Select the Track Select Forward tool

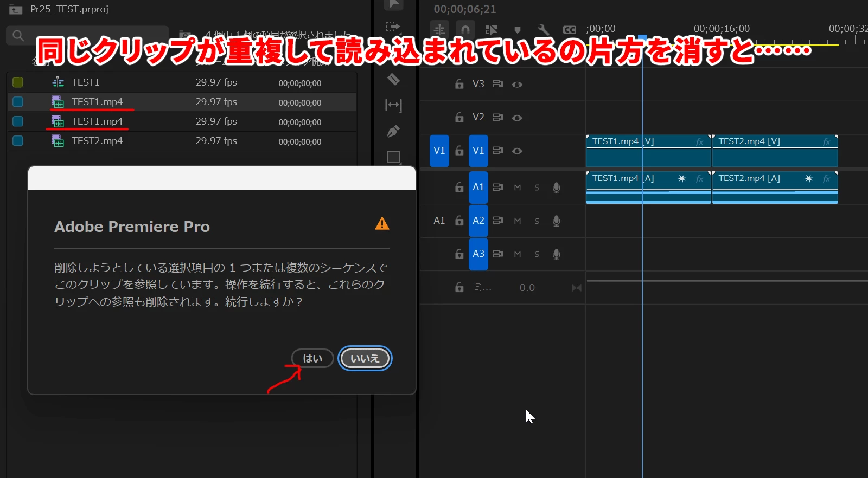393,27
